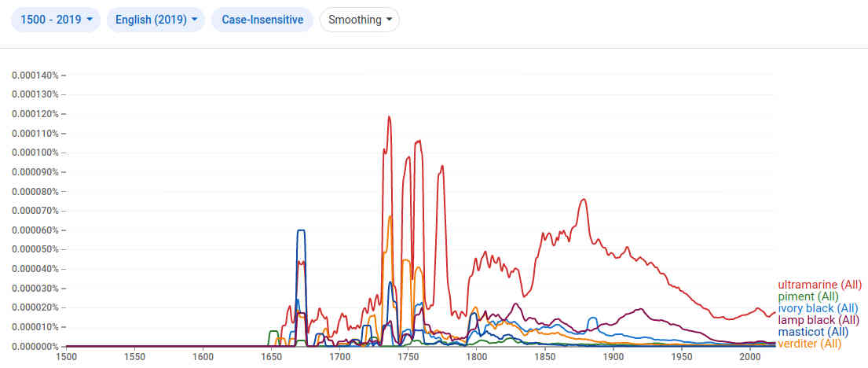Click the orange verditer peak near 1737
The height and width of the screenshot is (368, 868).
(x=390, y=216)
